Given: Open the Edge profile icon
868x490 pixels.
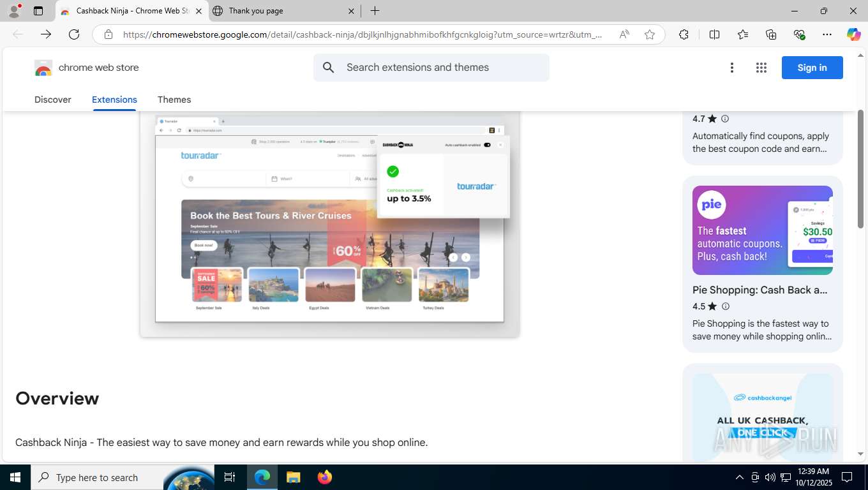Looking at the screenshot, I should tap(14, 11).
